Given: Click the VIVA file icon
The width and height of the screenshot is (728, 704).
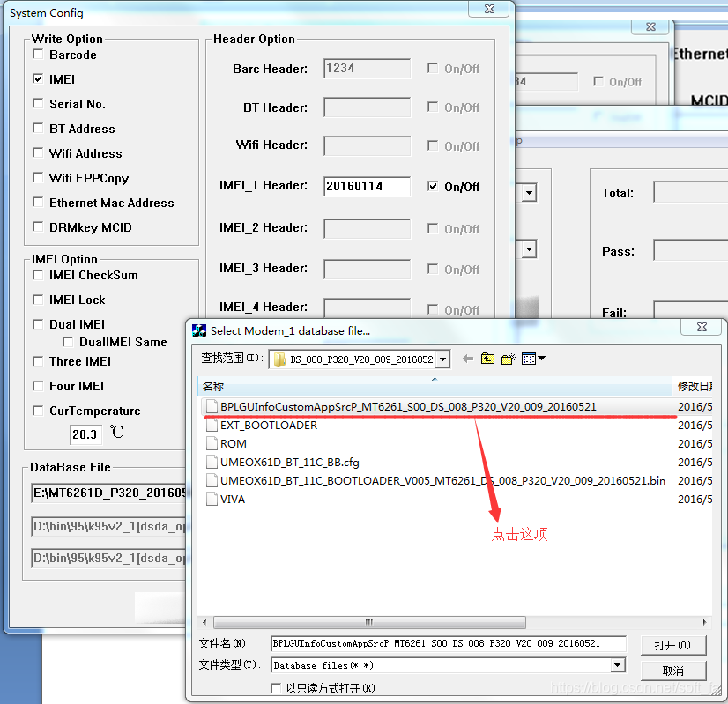Looking at the screenshot, I should (212, 500).
